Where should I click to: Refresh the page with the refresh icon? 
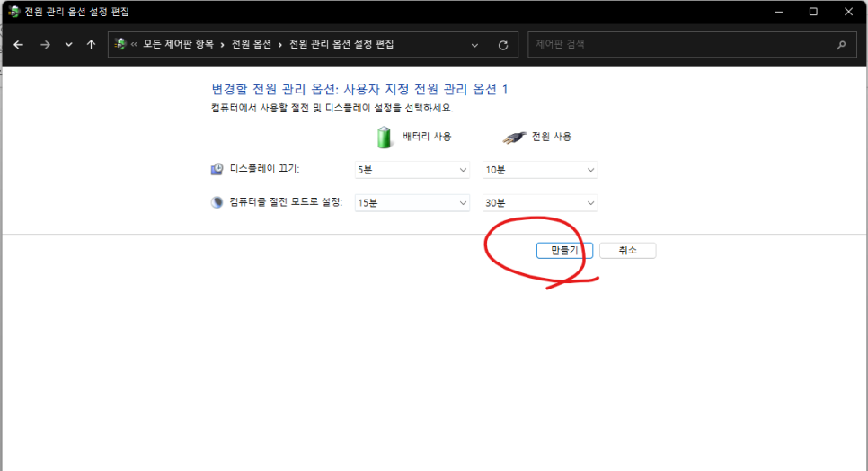coord(502,45)
